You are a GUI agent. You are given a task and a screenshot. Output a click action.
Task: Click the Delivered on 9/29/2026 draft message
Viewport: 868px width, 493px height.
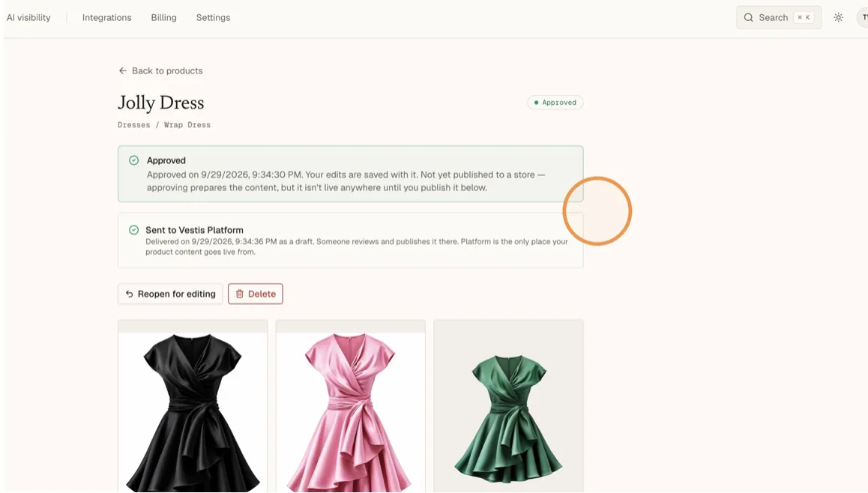(x=357, y=246)
